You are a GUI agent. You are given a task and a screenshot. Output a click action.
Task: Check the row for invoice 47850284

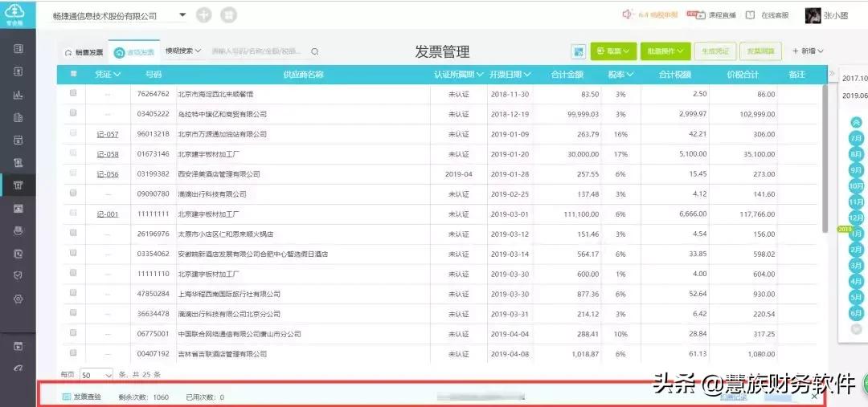pos(73,292)
